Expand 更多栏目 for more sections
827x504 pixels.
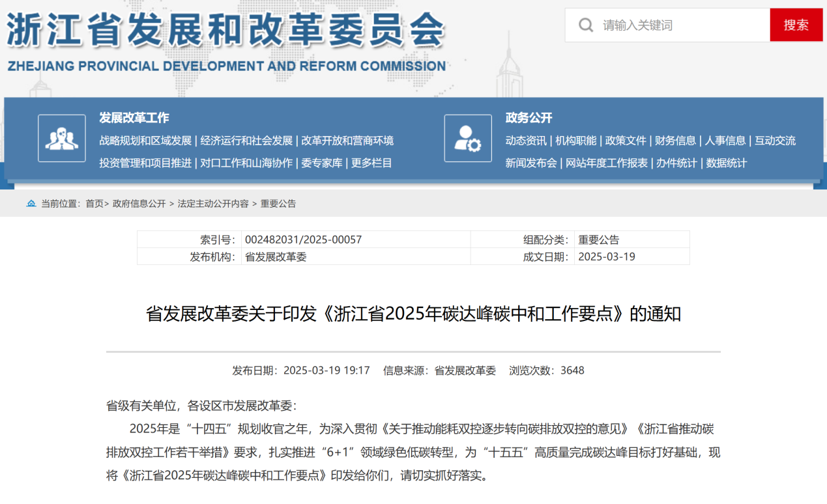pyautogui.click(x=371, y=163)
